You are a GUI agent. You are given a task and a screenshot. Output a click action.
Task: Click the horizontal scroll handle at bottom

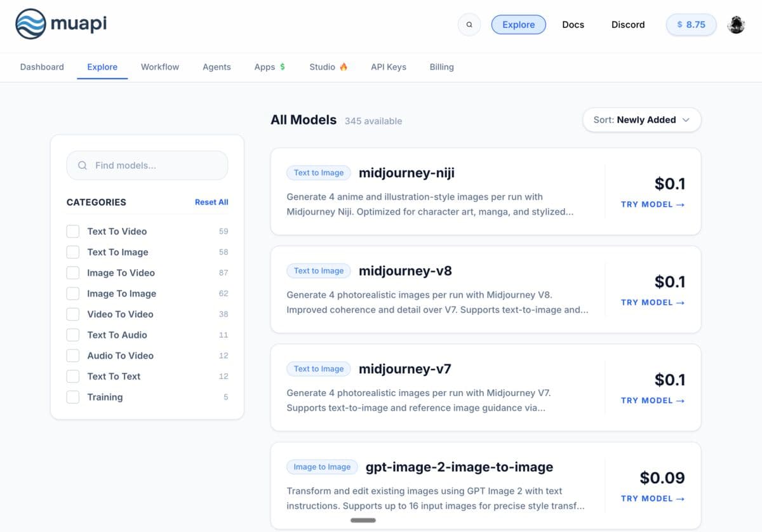(363, 520)
